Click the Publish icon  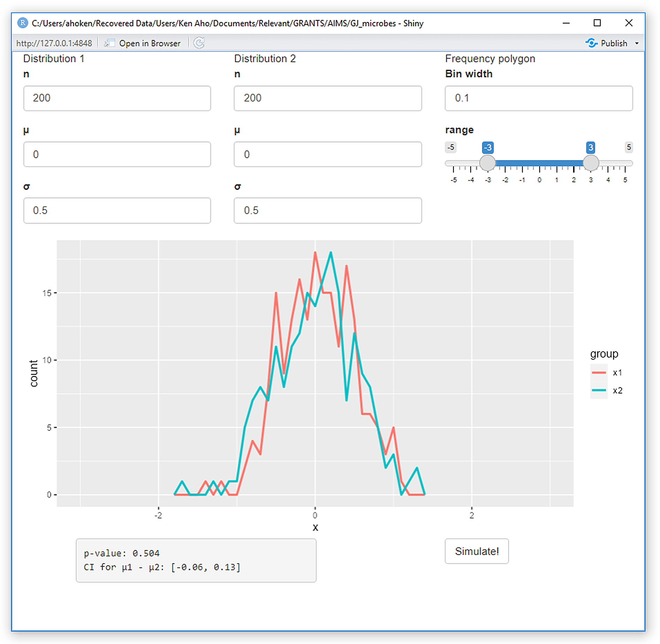(591, 43)
